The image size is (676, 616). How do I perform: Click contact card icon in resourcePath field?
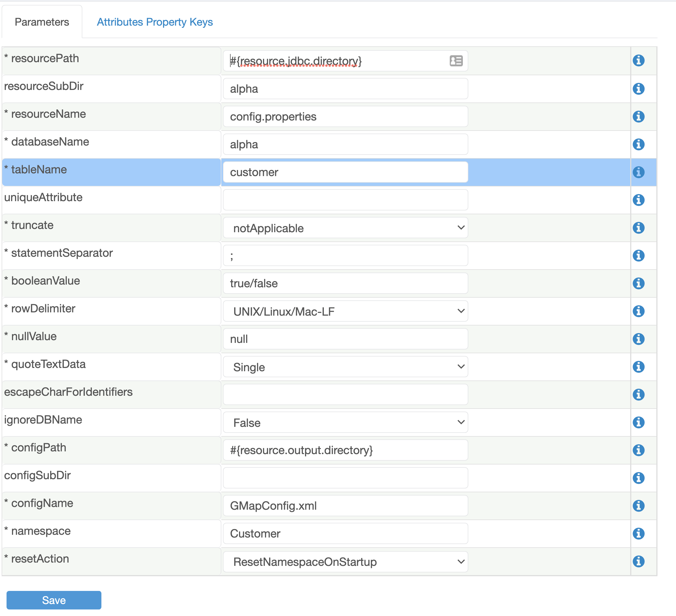point(456,61)
